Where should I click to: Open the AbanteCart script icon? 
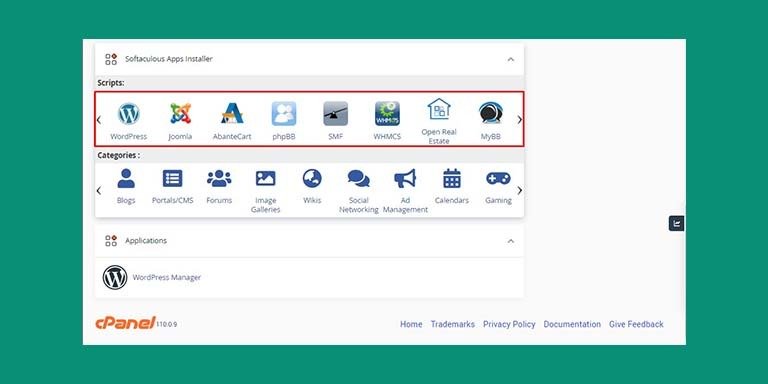[x=232, y=113]
